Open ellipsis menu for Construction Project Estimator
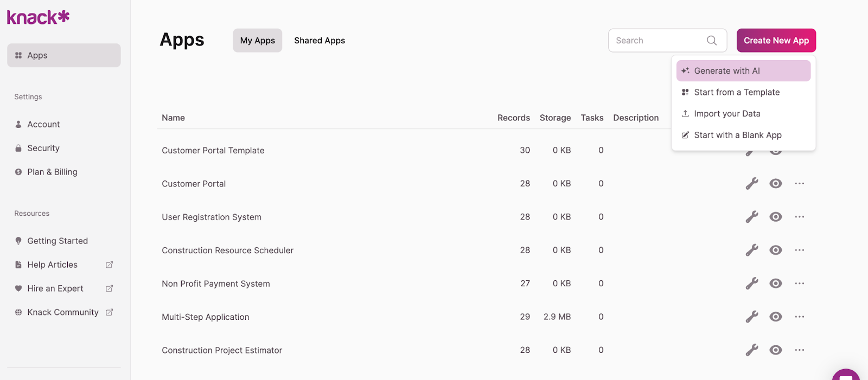 799,350
